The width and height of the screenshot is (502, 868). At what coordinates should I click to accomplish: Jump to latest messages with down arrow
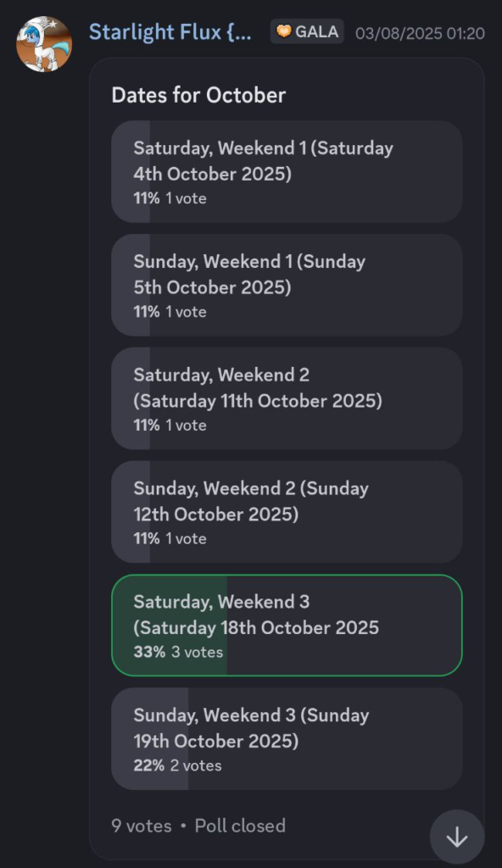click(457, 837)
